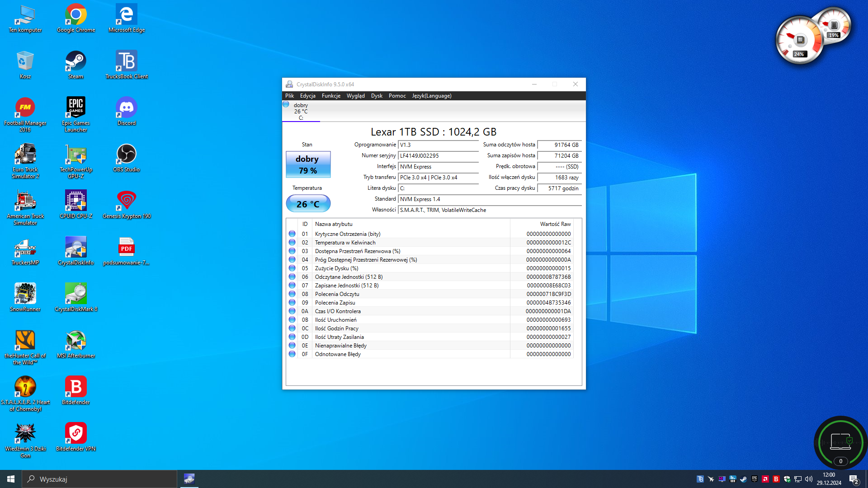This screenshot has width=868, height=488.
Task: Select the CrystalDiskMark 8 shortcut
Action: pyautogui.click(x=76, y=298)
